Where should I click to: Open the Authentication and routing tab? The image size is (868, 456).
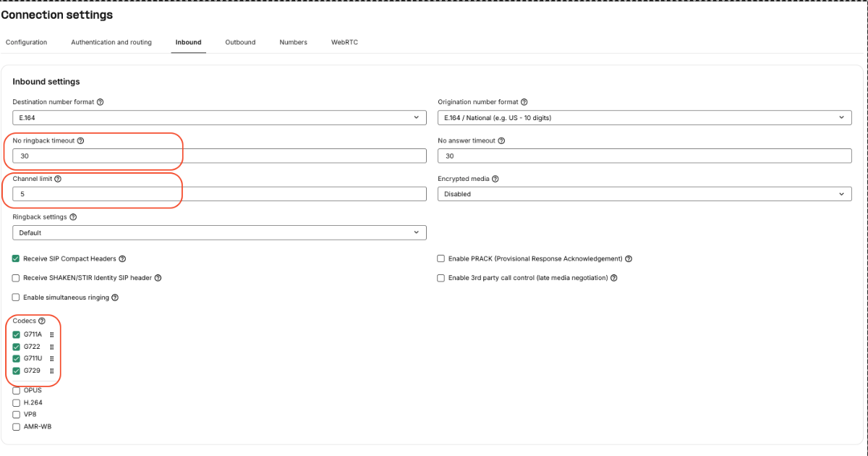point(111,42)
